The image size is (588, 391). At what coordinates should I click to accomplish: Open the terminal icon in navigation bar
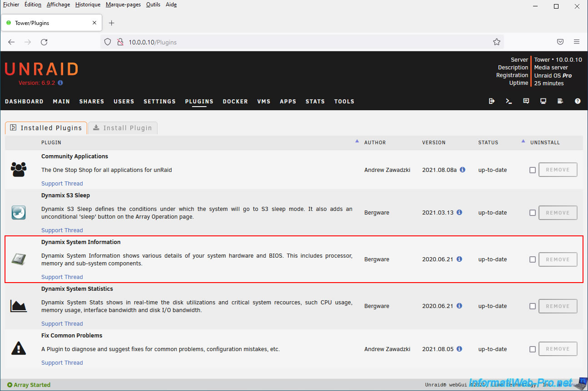(509, 101)
